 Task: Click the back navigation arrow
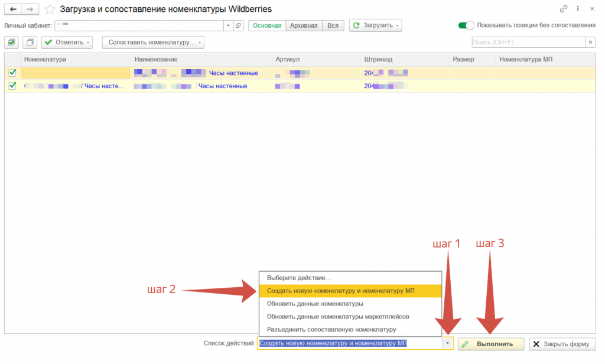[12, 9]
